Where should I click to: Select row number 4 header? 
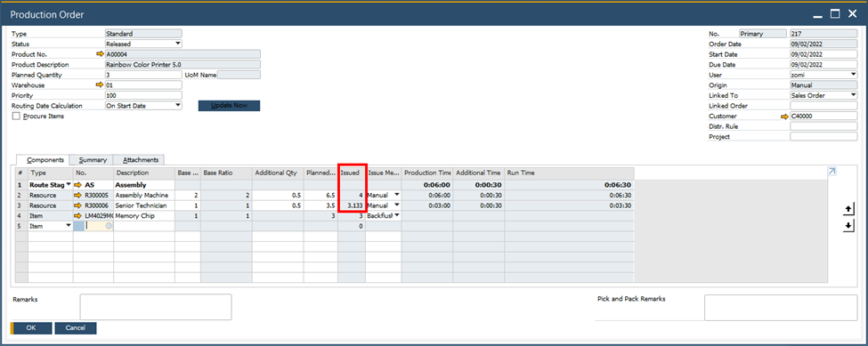(21, 215)
